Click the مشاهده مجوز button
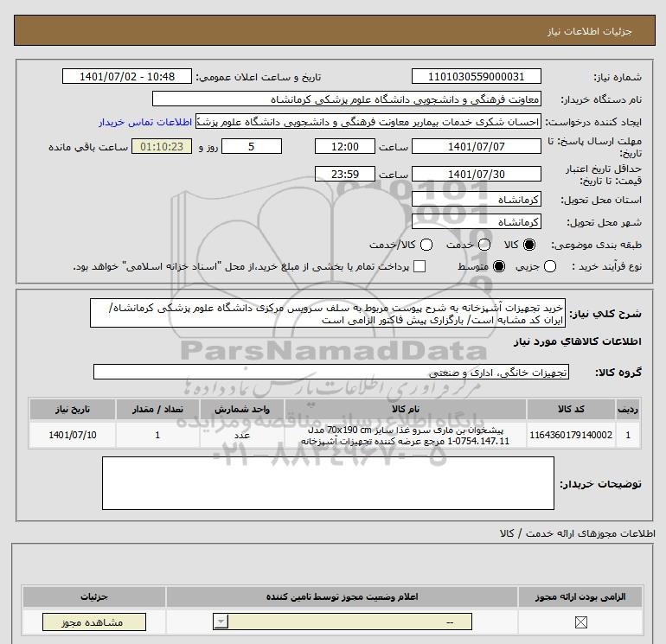This screenshot has width=666, height=644. click(94, 622)
